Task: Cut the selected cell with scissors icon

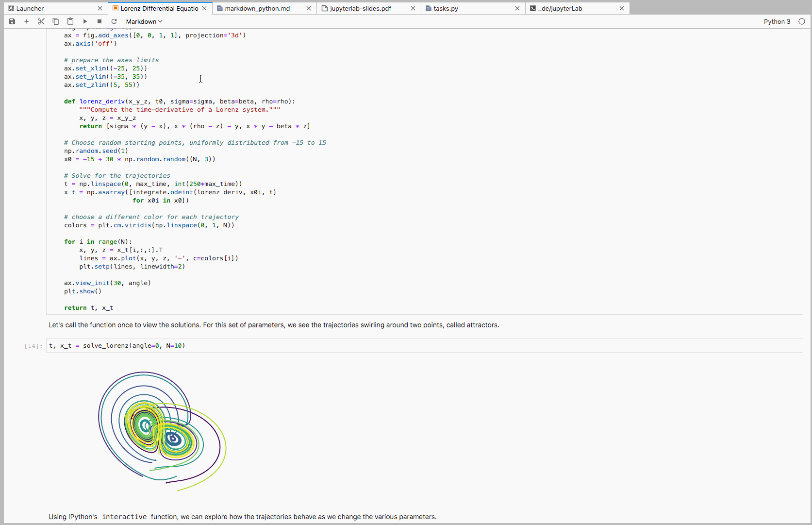Action: pyautogui.click(x=41, y=21)
